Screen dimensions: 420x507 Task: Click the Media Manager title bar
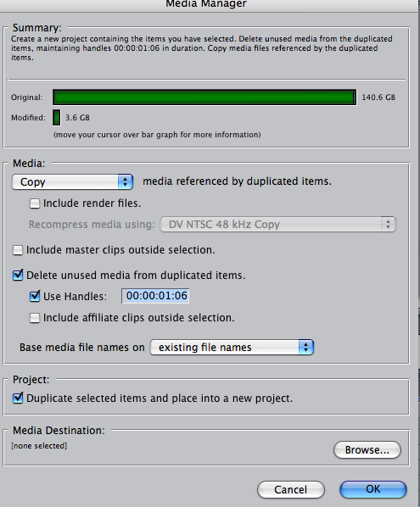click(206, 4)
